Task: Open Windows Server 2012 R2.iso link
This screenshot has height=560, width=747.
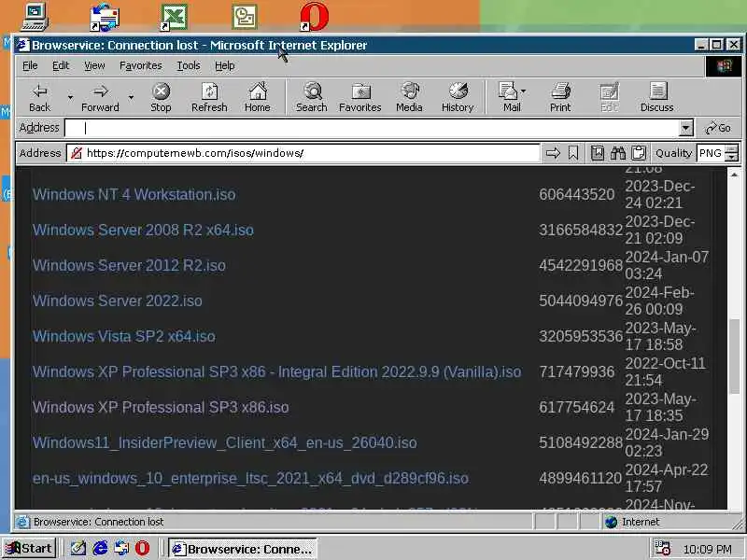Action: (x=129, y=265)
